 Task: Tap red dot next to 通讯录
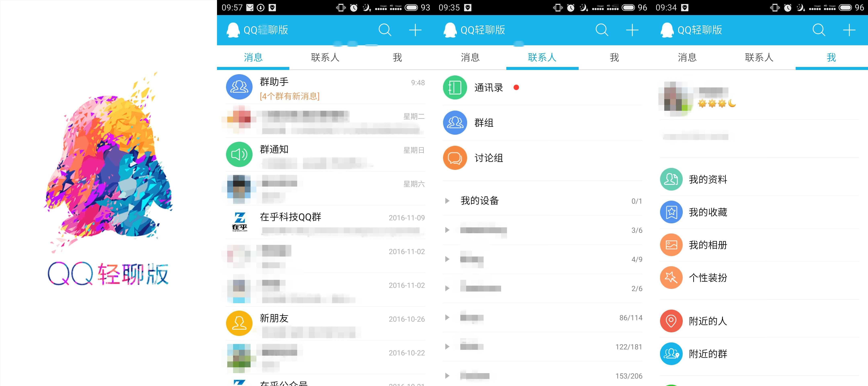[516, 88]
